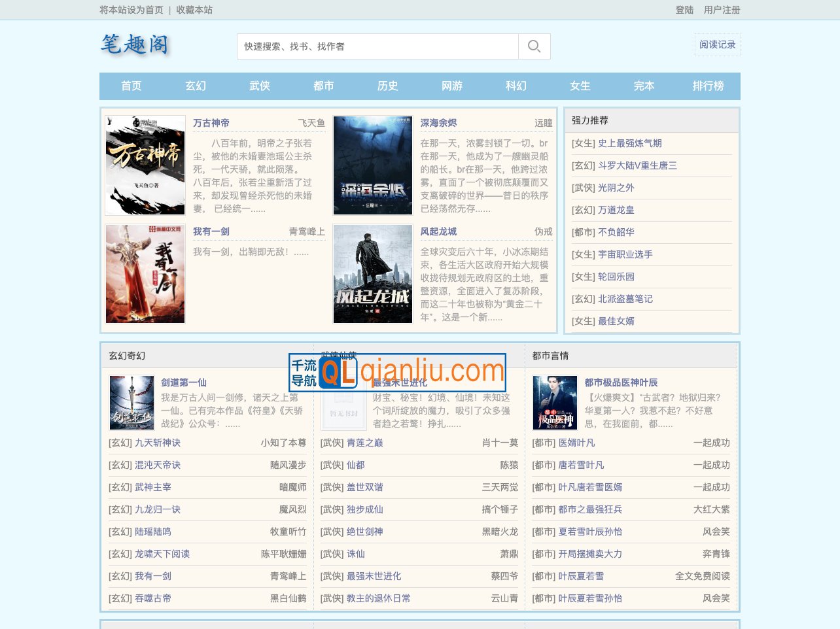Image resolution: width=840 pixels, height=629 pixels.
Task: Open the 深海余烬 book cover
Action: click(373, 165)
